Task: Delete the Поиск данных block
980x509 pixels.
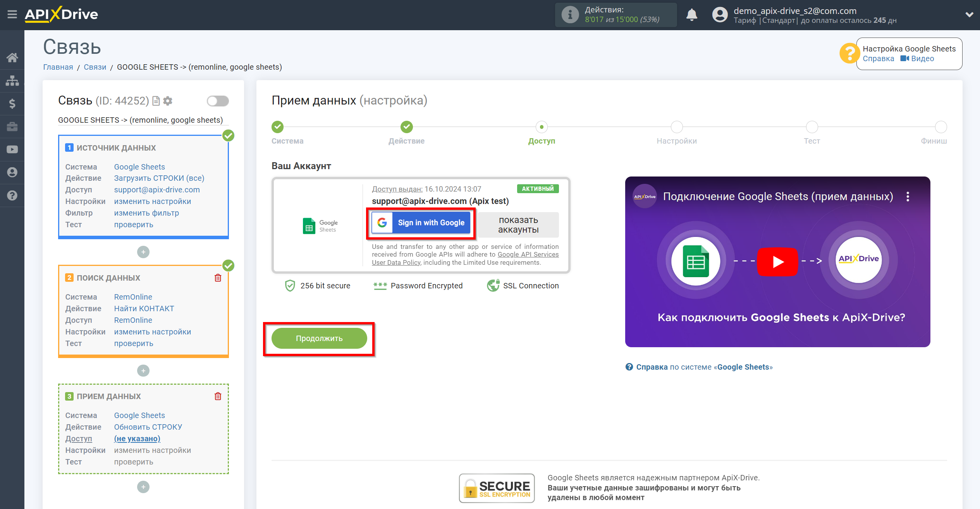Action: click(218, 278)
